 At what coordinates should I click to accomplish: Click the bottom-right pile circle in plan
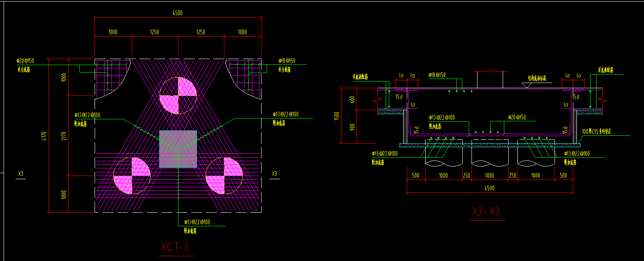pyautogui.click(x=224, y=176)
